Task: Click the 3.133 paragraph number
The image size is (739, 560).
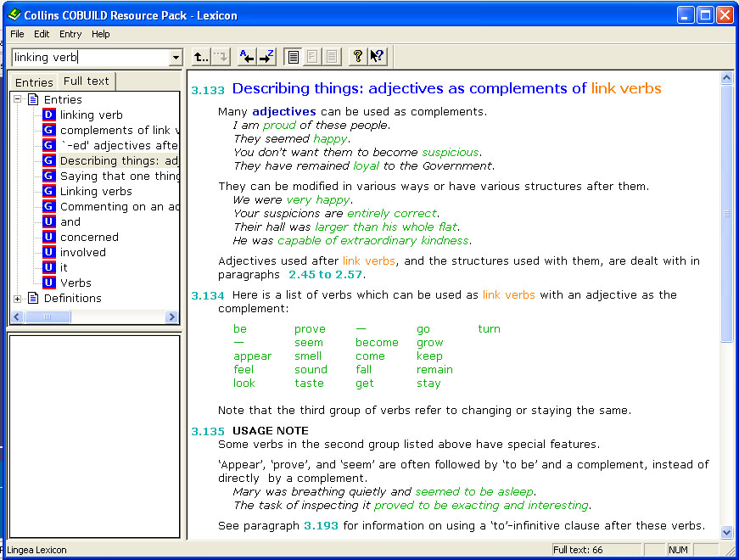Action: tap(208, 90)
